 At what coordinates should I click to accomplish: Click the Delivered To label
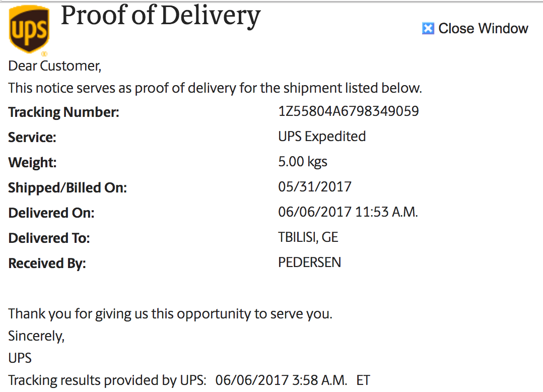click(49, 238)
